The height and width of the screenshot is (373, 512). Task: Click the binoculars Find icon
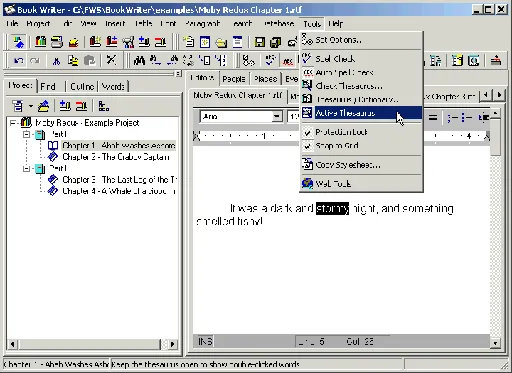click(139, 60)
